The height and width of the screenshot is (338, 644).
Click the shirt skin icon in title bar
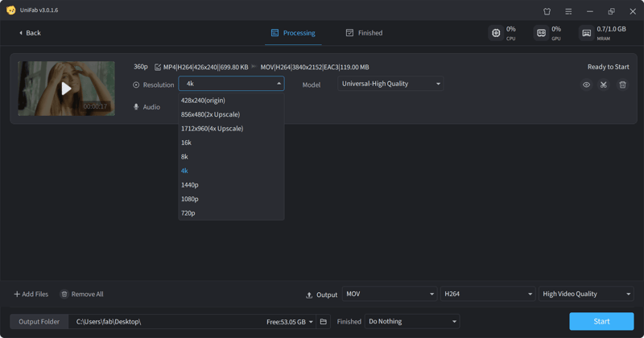tap(547, 11)
